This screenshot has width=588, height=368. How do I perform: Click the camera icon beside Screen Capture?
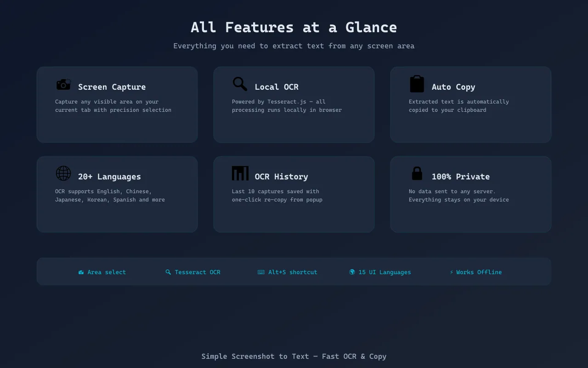click(63, 84)
